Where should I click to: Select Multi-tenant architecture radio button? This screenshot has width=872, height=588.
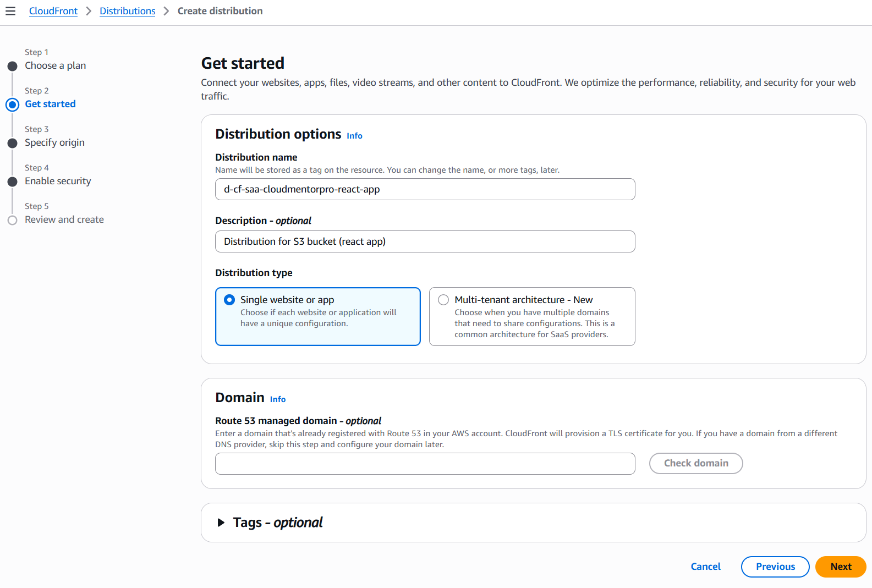coord(443,300)
